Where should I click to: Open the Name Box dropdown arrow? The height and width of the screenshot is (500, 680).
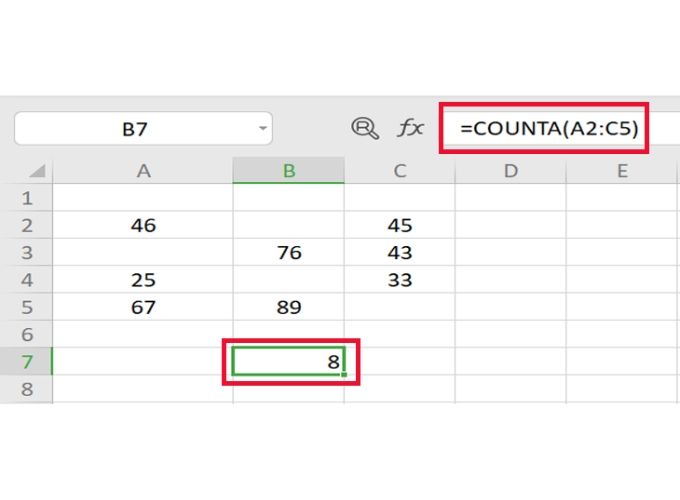tap(263, 128)
